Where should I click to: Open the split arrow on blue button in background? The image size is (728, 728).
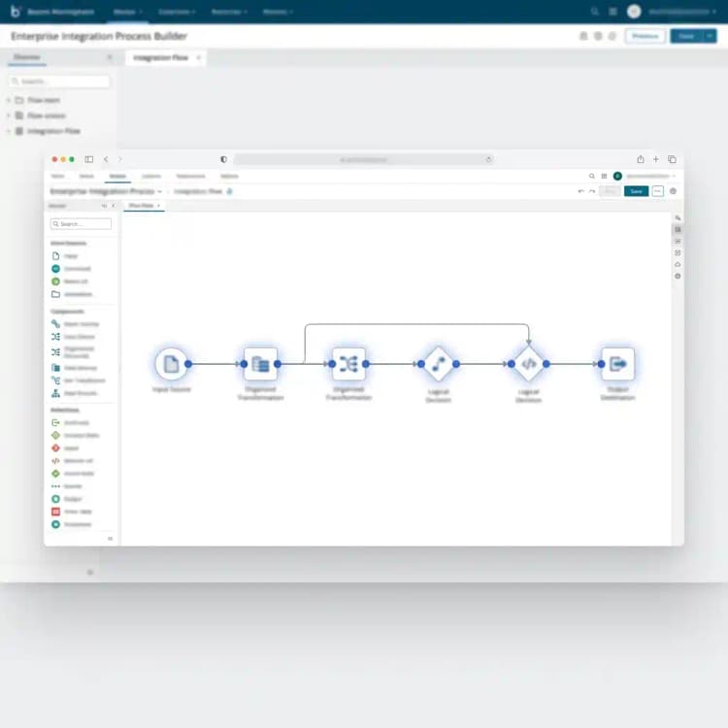(710, 36)
